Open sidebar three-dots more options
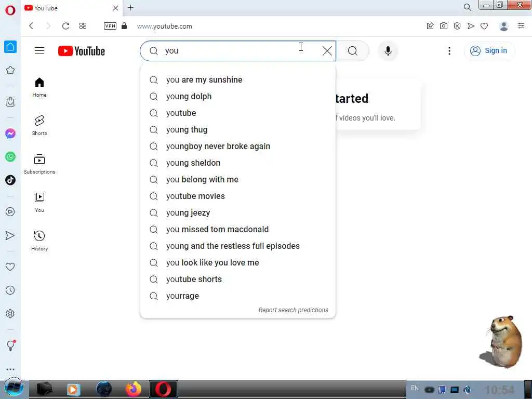This screenshot has height=399, width=532. pyautogui.click(x=10, y=369)
